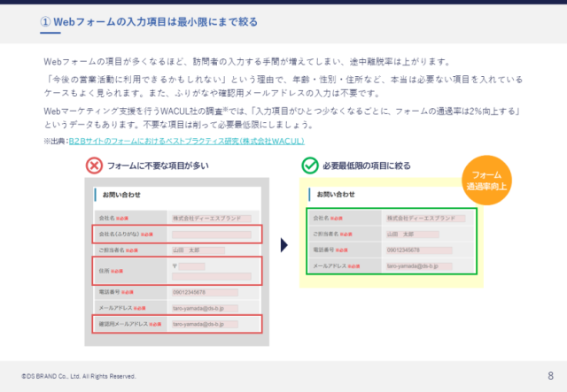
Task: Open the B2Bサイトのフォームにおけるベストプラクティス研究 link
Action: coord(187,142)
